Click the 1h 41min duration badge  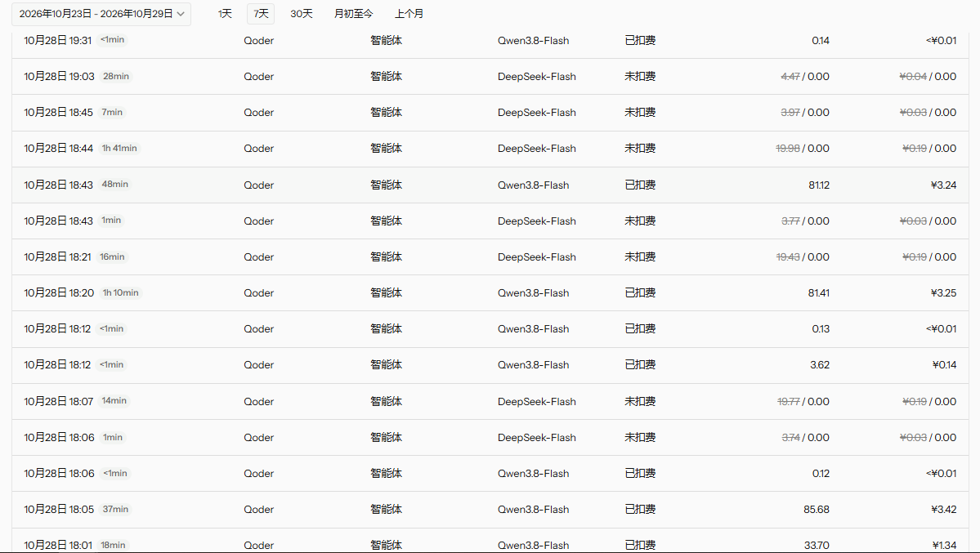point(119,148)
